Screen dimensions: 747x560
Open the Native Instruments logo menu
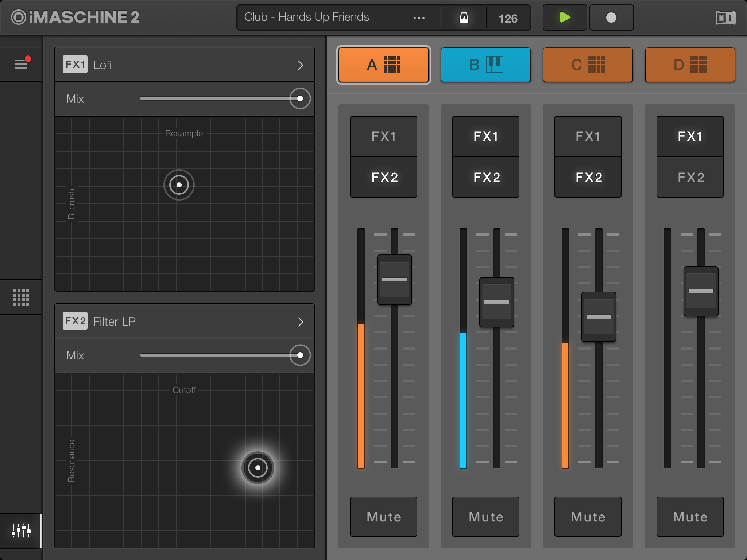725,17
